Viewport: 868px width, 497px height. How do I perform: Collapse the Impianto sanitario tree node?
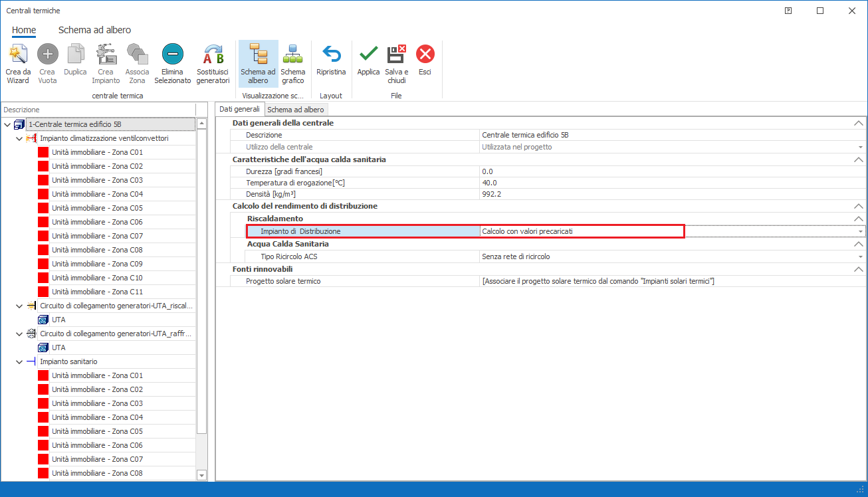19,361
